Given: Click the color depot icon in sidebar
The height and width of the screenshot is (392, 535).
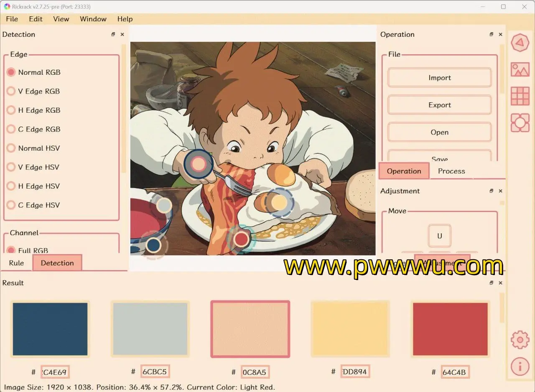Looking at the screenshot, I should coord(520,123).
